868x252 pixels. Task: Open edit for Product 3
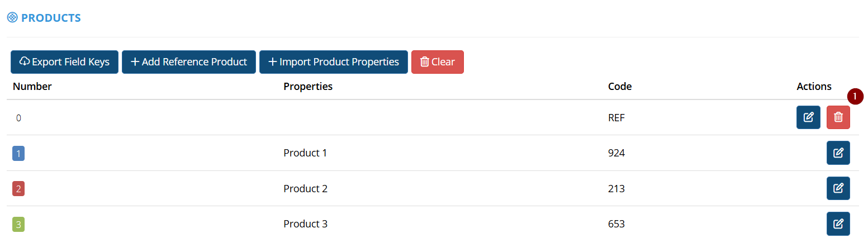[x=838, y=224]
